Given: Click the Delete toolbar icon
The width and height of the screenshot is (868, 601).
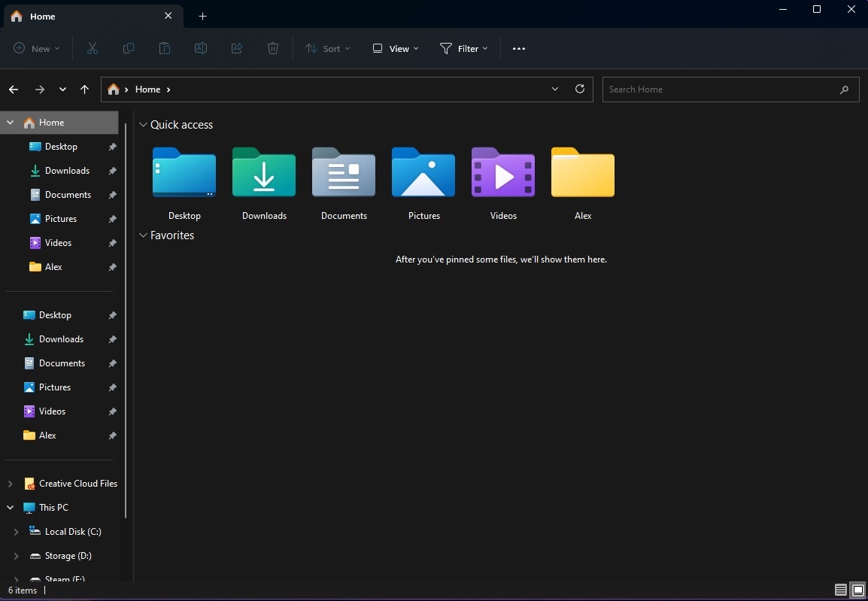Looking at the screenshot, I should [x=272, y=48].
